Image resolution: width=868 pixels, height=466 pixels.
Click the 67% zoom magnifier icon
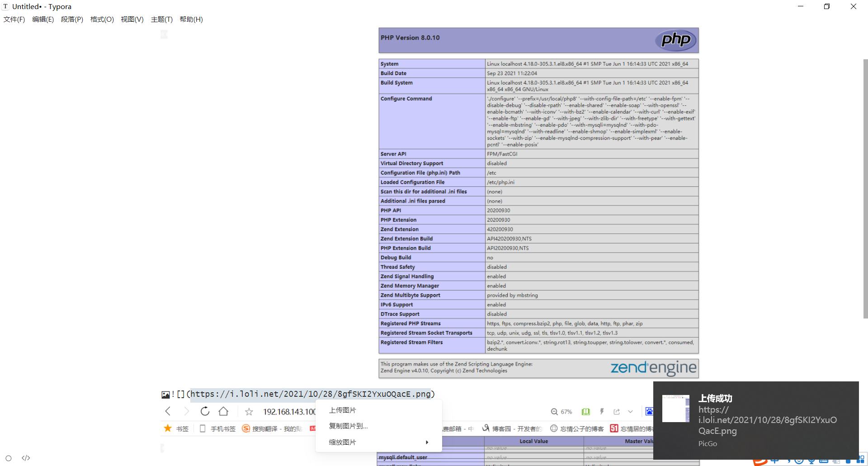click(x=554, y=412)
